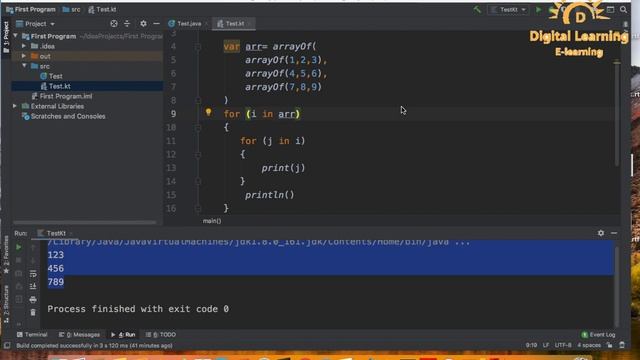Collapse the First Program root node

point(16,36)
